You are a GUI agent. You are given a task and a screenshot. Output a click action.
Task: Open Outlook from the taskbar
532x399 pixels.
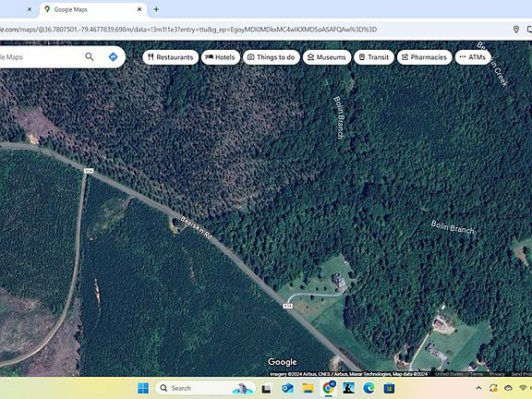[x=288, y=388]
